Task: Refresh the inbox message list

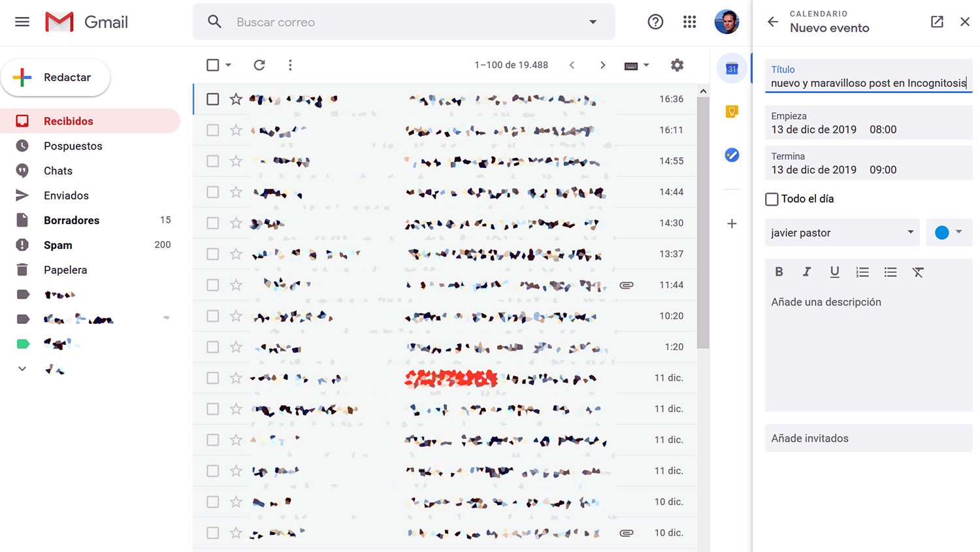Action: point(259,65)
